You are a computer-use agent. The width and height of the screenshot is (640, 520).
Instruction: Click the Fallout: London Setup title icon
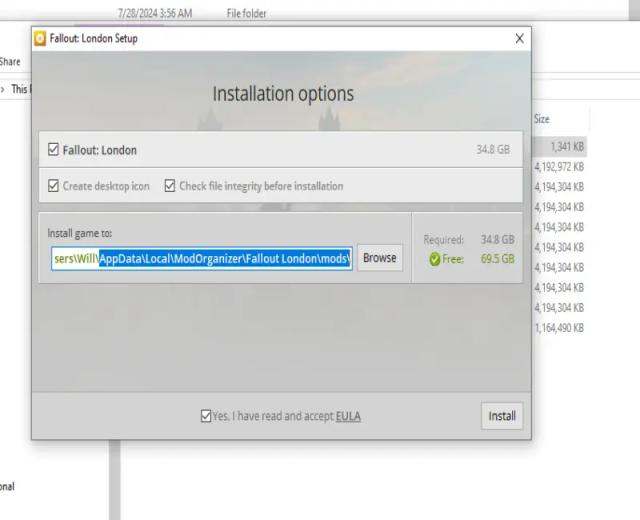click(40, 38)
